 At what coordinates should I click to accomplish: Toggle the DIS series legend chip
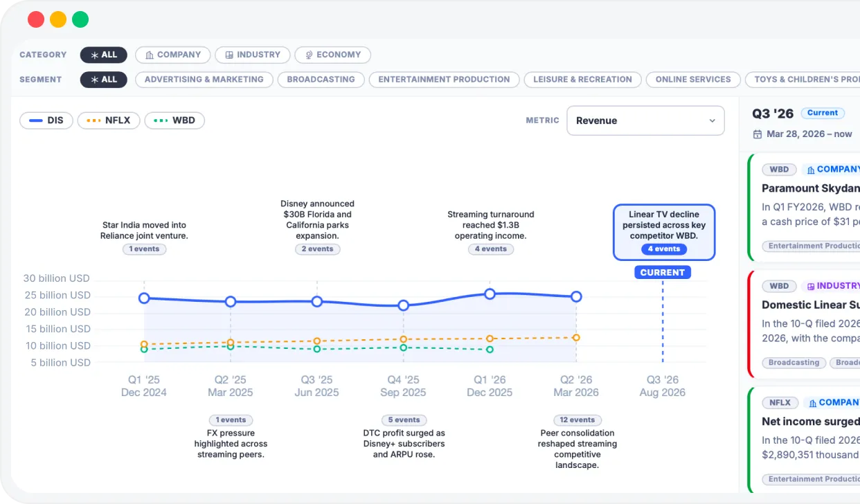click(46, 120)
